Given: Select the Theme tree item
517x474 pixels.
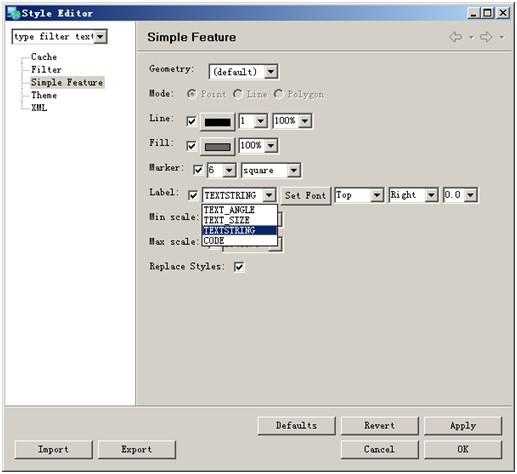Looking at the screenshot, I should pyautogui.click(x=44, y=95).
